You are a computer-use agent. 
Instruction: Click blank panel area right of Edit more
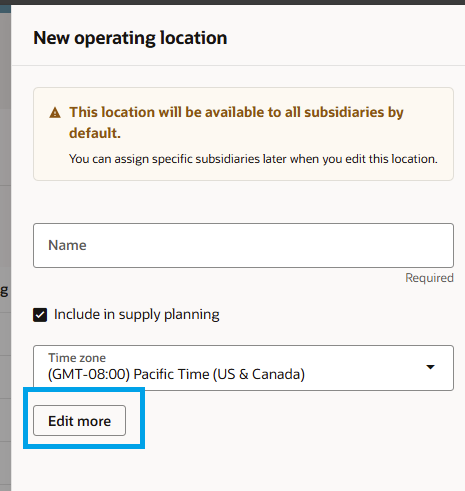[x=293, y=421]
